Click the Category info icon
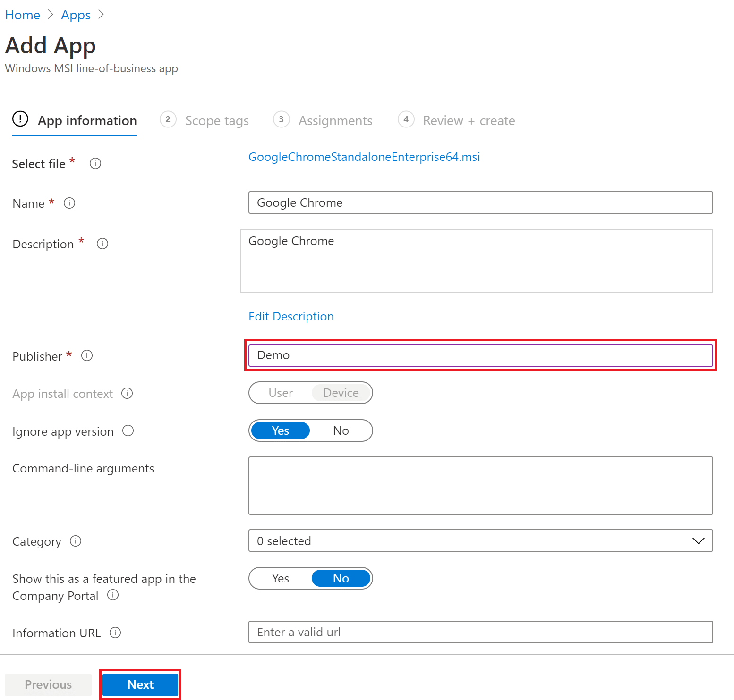The width and height of the screenshot is (734, 700). pyautogui.click(x=75, y=541)
